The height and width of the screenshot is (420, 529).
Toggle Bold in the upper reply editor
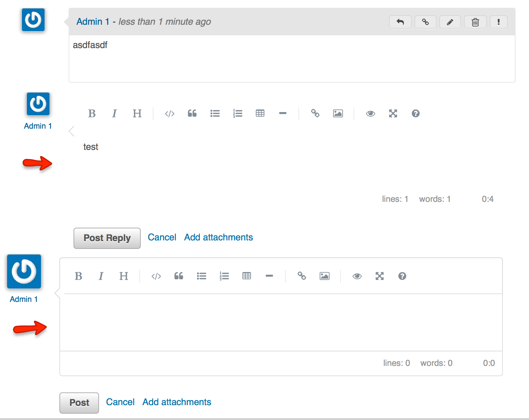click(92, 113)
